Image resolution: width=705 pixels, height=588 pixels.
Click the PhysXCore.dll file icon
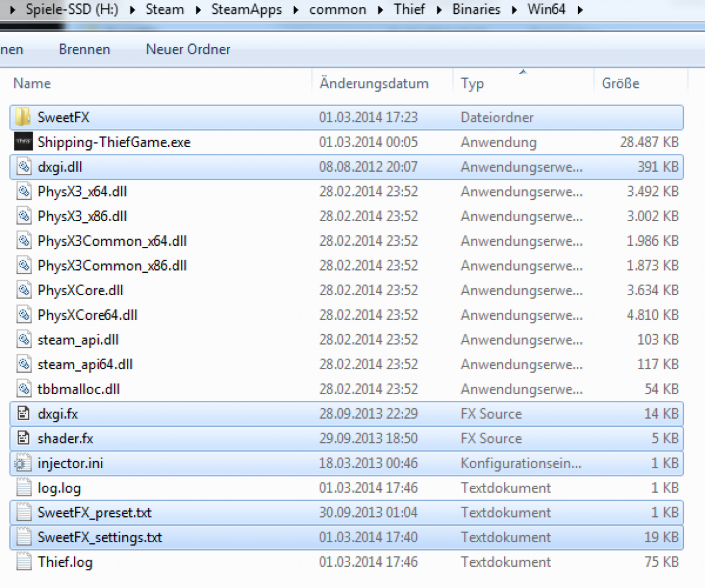point(24,290)
